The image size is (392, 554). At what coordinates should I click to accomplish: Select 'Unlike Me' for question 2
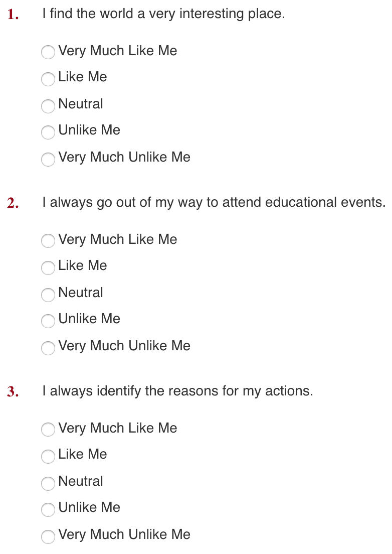pos(48,321)
